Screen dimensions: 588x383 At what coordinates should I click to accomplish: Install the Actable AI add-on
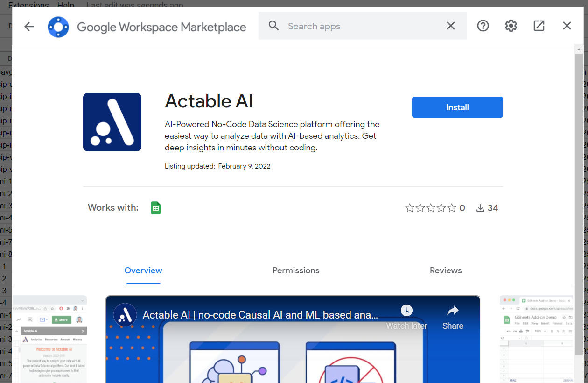(x=457, y=107)
